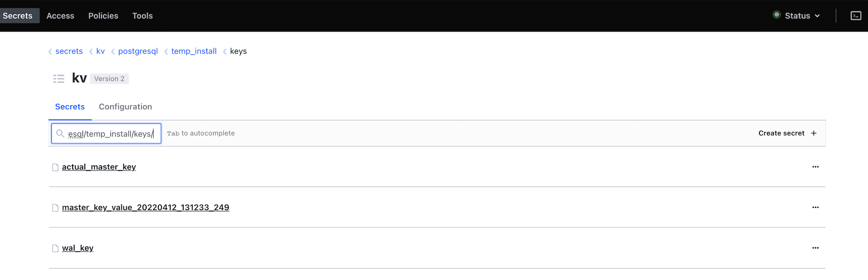Click the plus icon beside Create secret
The height and width of the screenshot is (280, 868).
[814, 133]
